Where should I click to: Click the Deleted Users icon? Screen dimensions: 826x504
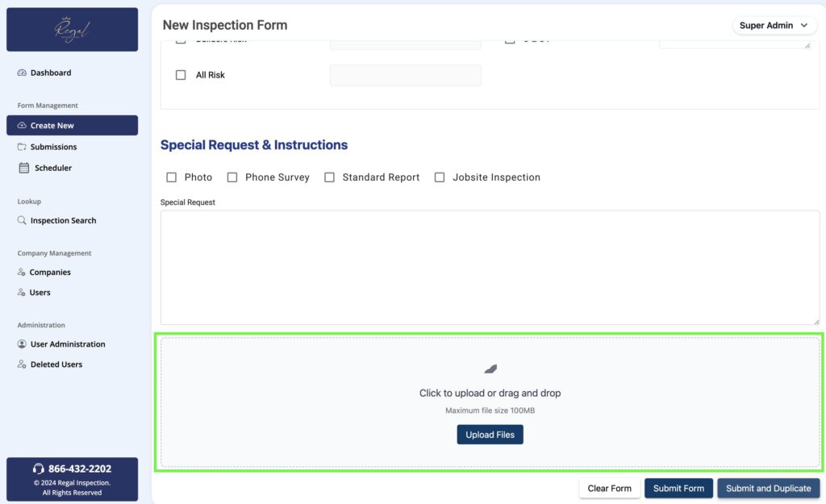(x=22, y=364)
